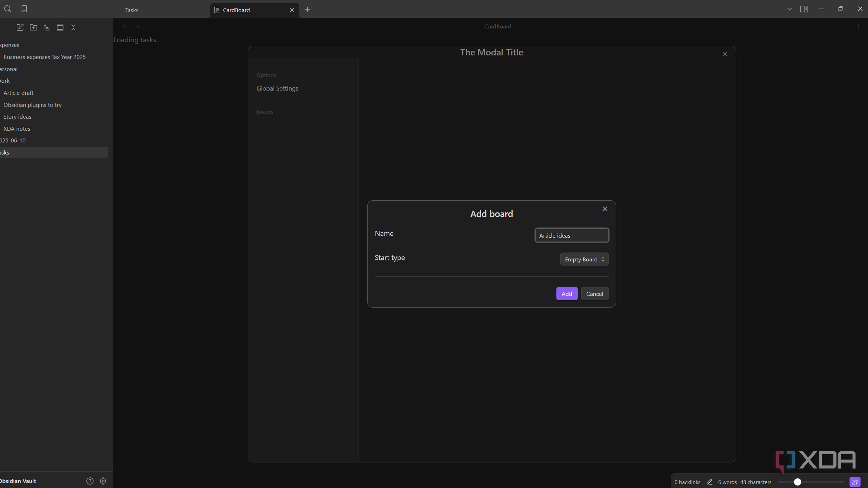Click the auto-reveal current file icon
Viewport: 868px width, 488px height.
pos(60,27)
